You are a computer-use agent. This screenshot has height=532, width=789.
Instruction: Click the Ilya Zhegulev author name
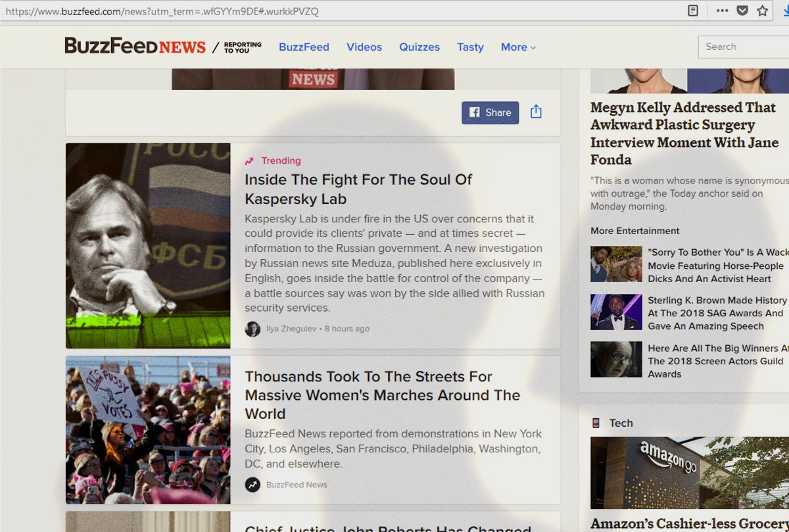291,329
